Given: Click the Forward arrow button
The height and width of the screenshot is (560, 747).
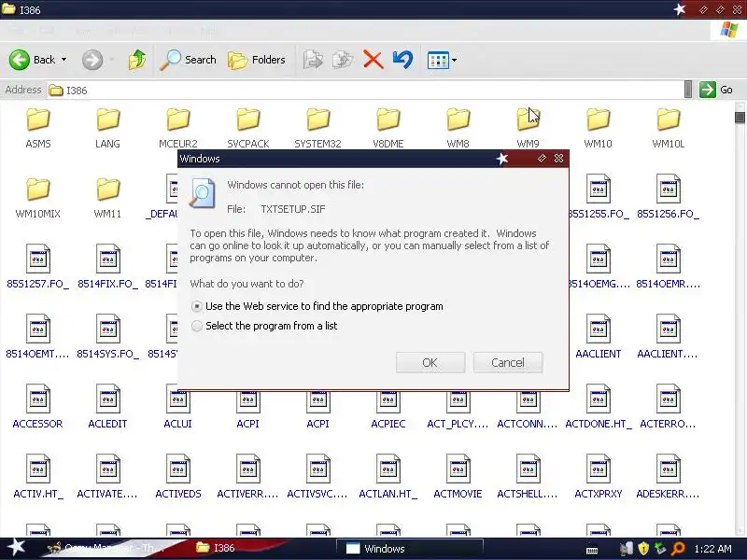Looking at the screenshot, I should pos(92,60).
